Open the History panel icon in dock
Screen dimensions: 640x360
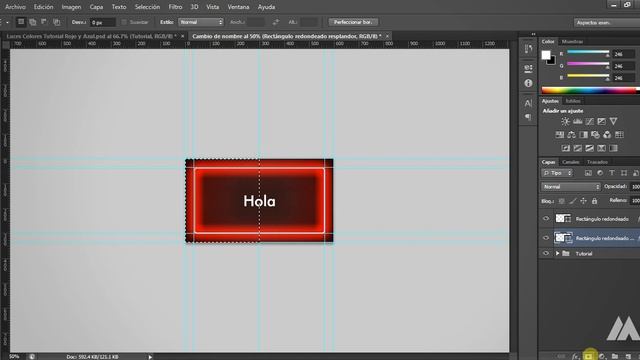pyautogui.click(x=528, y=49)
